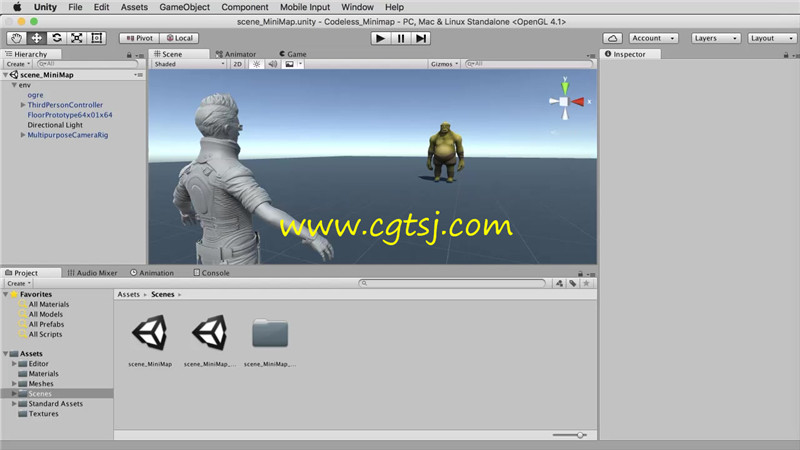800x450 pixels.
Task: Toggle scene effects image button
Action: tap(289, 64)
